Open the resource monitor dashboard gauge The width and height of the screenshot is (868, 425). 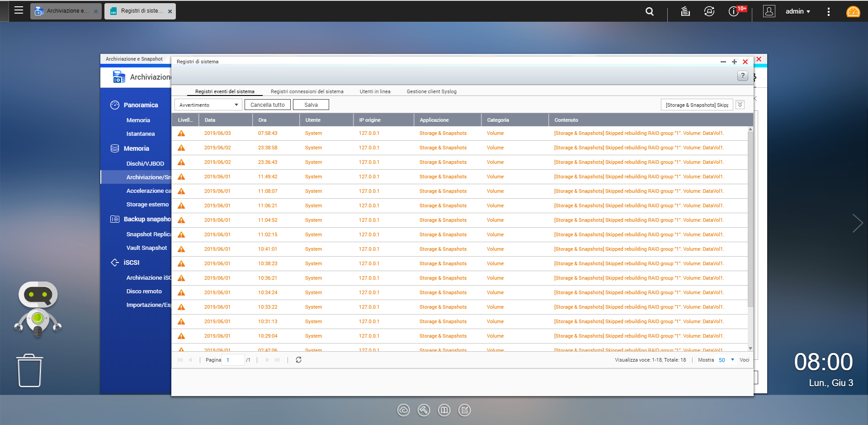(x=853, y=12)
